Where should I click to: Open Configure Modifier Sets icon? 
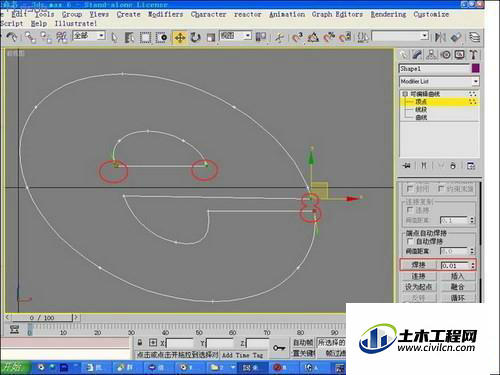tap(471, 166)
